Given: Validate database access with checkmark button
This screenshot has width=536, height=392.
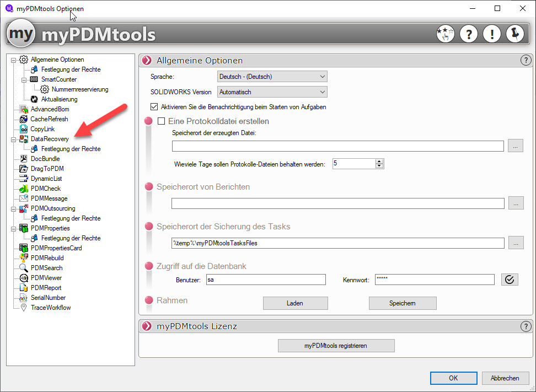Looking at the screenshot, I should pos(510,280).
